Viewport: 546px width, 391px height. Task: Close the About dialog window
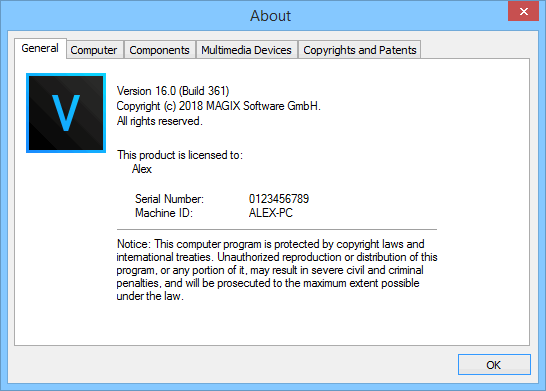click(x=523, y=11)
